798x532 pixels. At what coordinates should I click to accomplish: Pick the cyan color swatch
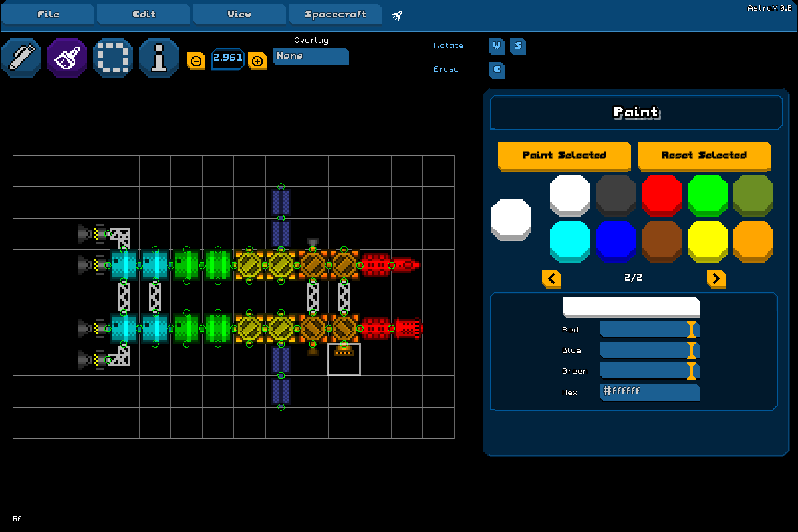pyautogui.click(x=570, y=241)
